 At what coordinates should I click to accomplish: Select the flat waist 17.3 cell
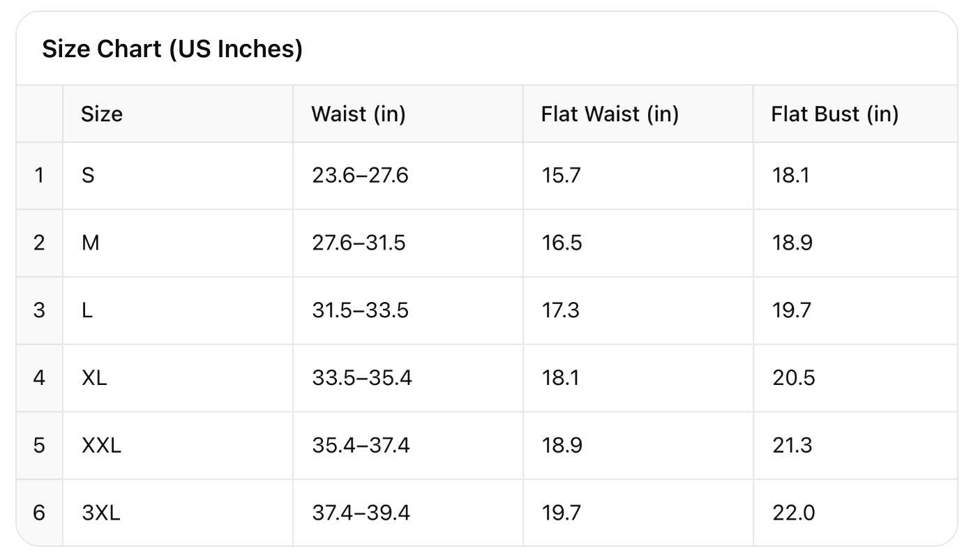click(561, 310)
